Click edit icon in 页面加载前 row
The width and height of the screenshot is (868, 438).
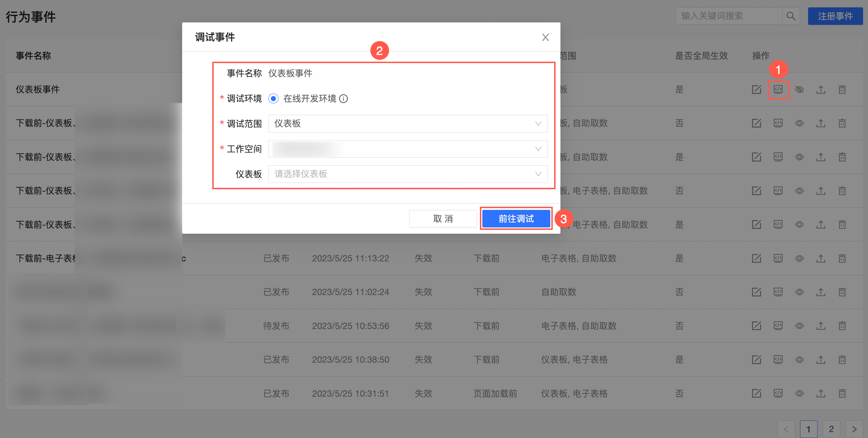(x=757, y=393)
